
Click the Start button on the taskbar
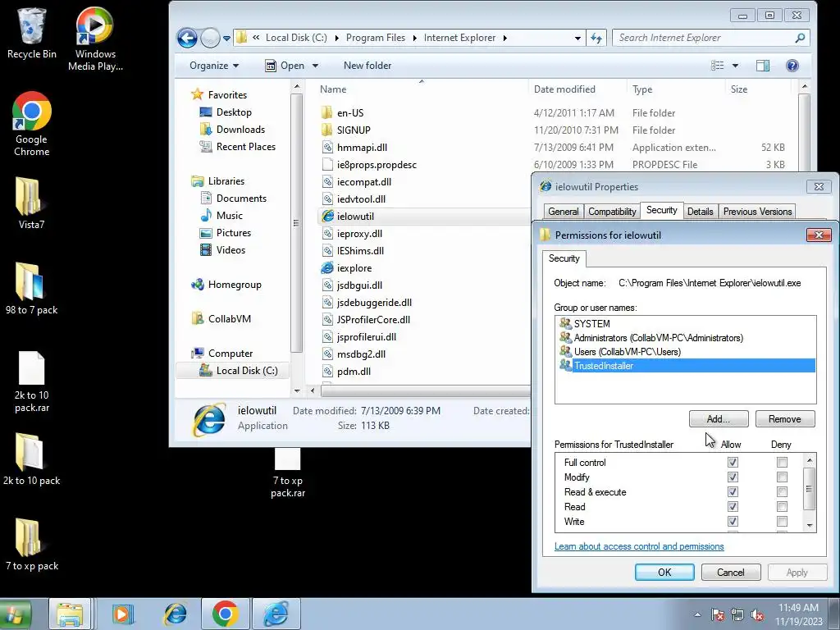tap(15, 614)
